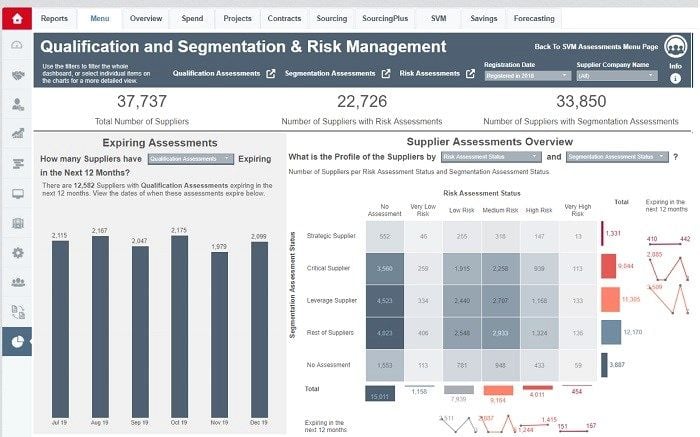
Task: Select Critical Supplier Medium Risk cell 2,258
Action: (500, 268)
